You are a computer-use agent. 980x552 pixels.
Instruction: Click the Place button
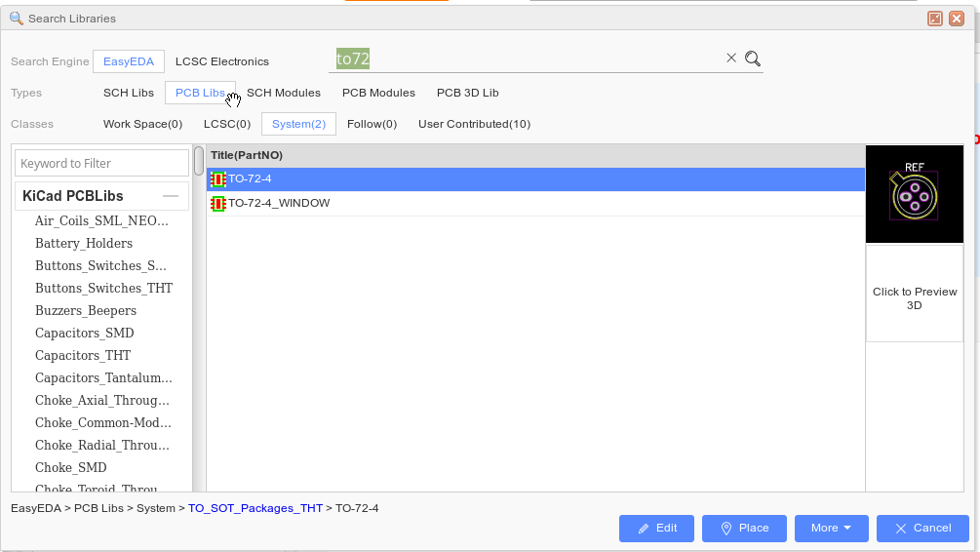pos(744,529)
